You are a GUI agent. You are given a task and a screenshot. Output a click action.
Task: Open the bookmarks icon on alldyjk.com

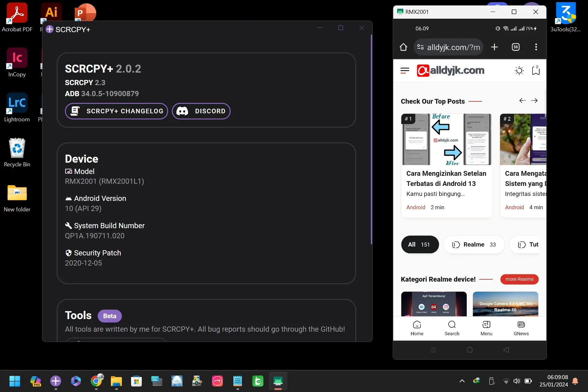point(536,70)
